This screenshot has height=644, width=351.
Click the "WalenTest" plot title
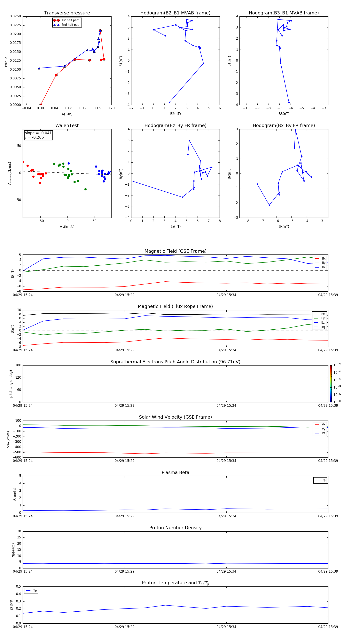(67, 125)
